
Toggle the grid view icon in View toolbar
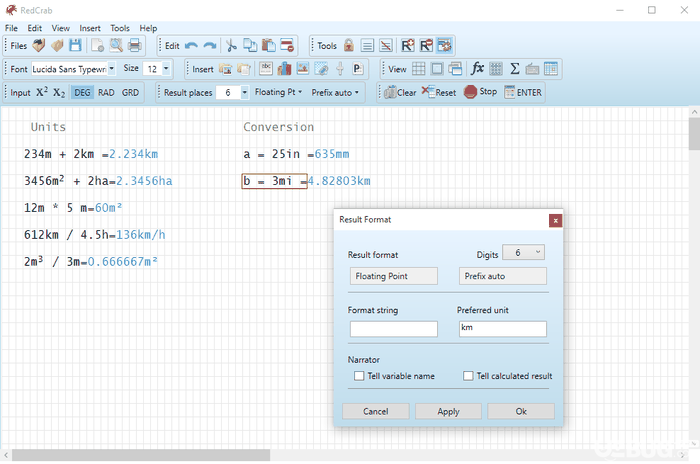coord(419,69)
